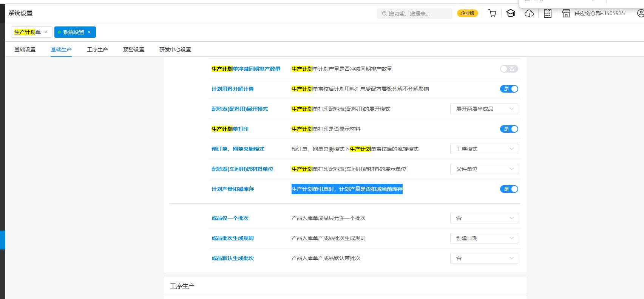
Task: Click description 产品入库单产成品默认带批次
Action: pos(326,258)
